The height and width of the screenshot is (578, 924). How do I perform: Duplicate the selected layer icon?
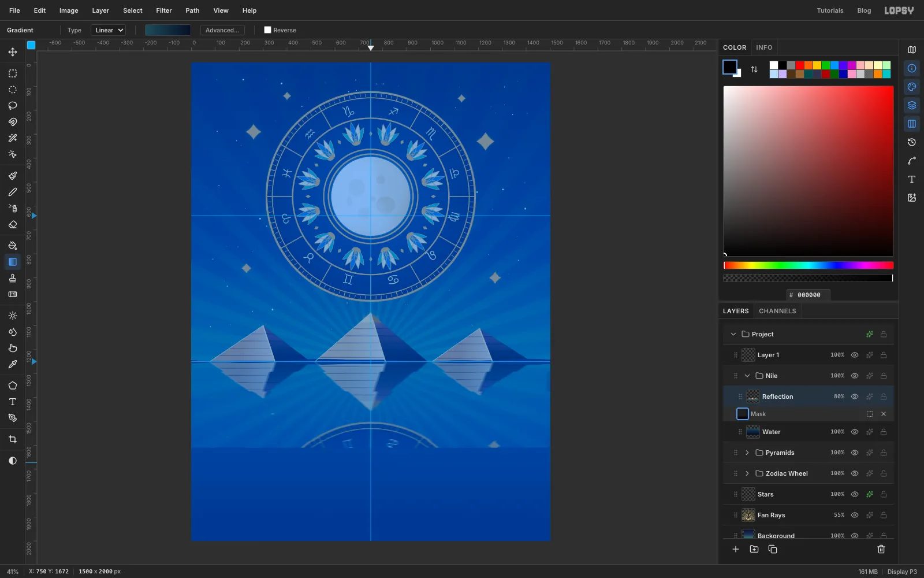[x=773, y=549]
